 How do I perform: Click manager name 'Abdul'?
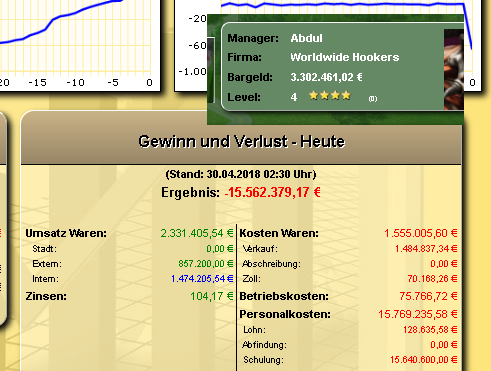click(306, 38)
